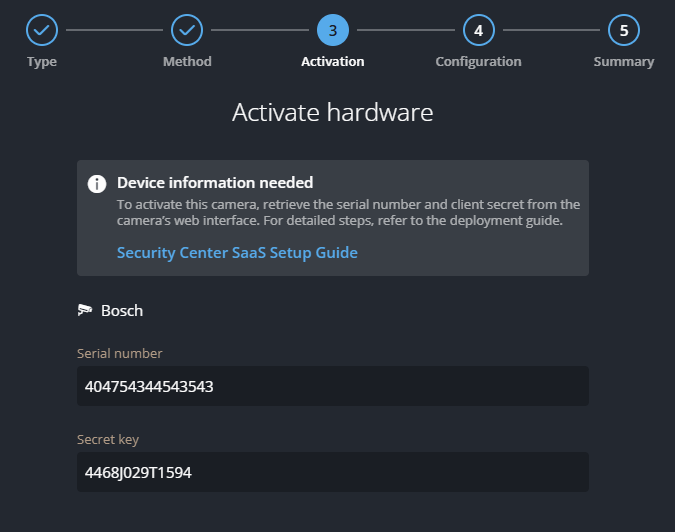
Task: Open the Configuration step label
Action: pos(478,62)
